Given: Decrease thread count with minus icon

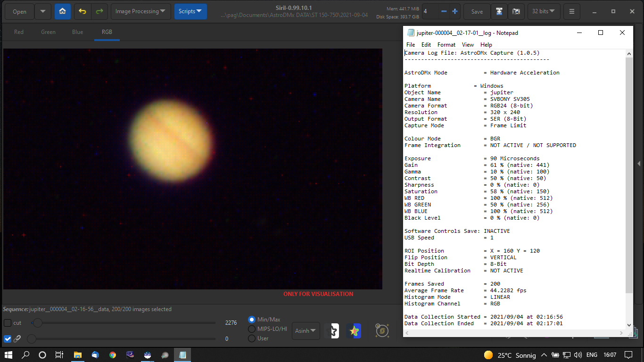Looking at the screenshot, I should [444, 11].
